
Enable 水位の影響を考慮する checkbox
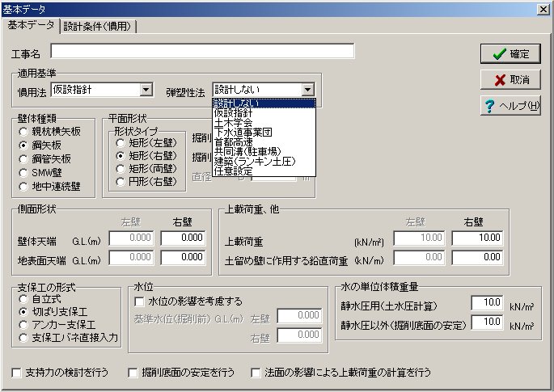tap(139, 301)
